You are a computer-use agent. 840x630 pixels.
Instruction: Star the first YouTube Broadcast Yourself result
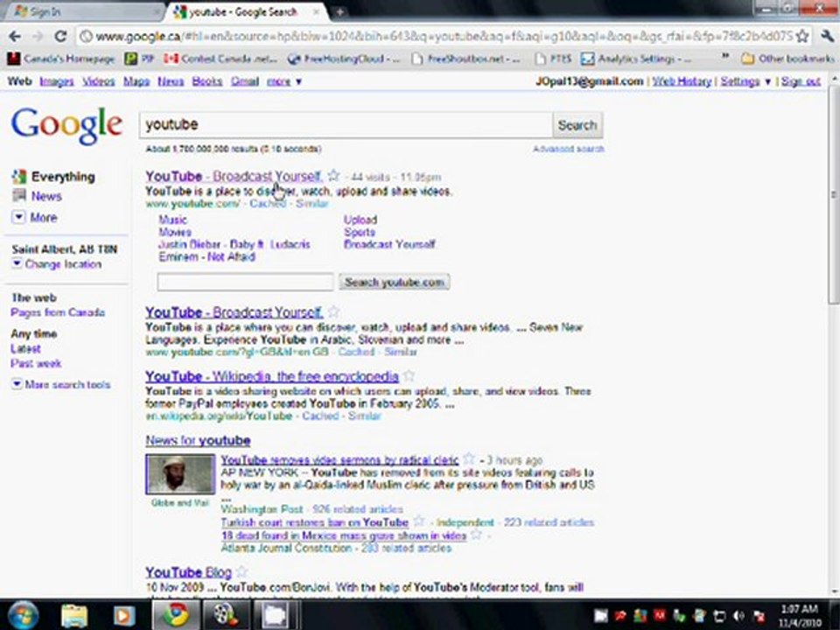pyautogui.click(x=333, y=175)
